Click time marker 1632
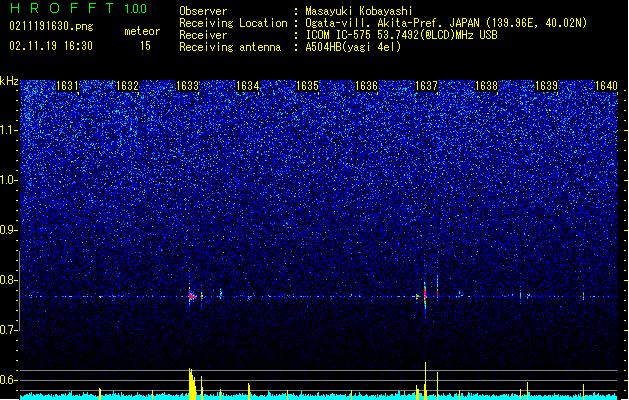This screenshot has height=400, width=629. [x=127, y=86]
